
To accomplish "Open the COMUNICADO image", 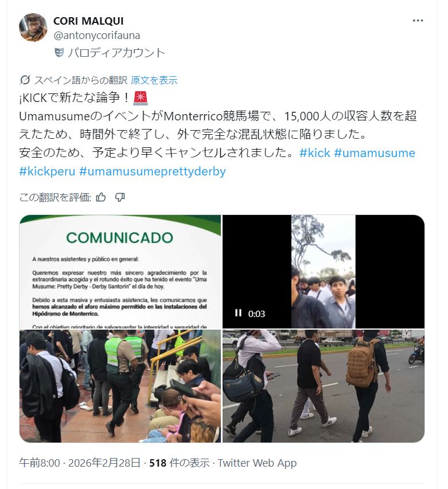I will click(x=120, y=272).
